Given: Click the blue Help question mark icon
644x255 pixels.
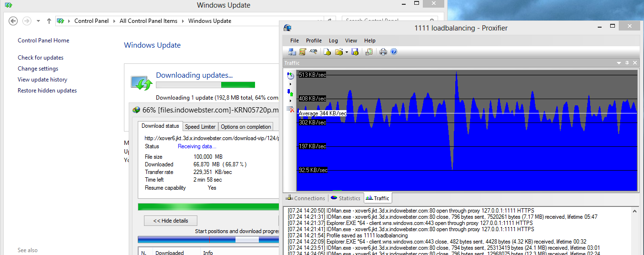Looking at the screenshot, I should (x=394, y=51).
